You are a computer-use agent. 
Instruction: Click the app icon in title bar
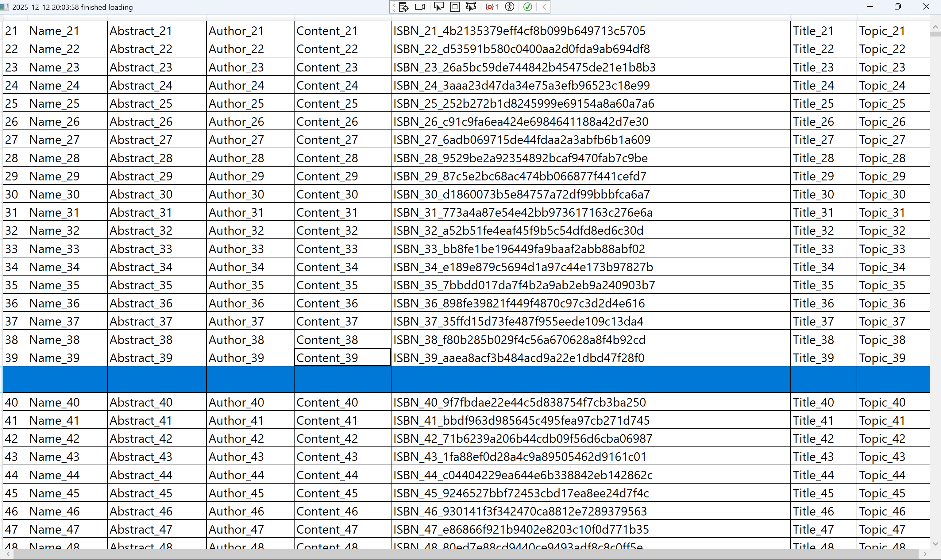tap(5, 7)
